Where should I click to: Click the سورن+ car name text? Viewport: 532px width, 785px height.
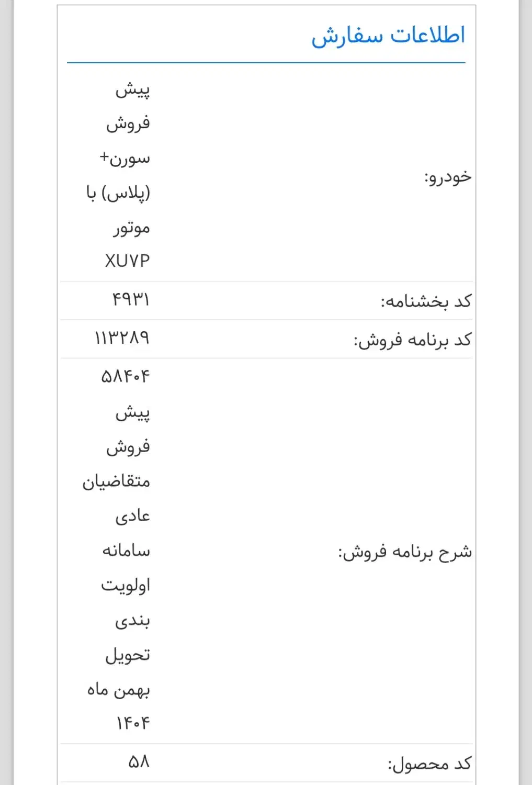click(125, 158)
